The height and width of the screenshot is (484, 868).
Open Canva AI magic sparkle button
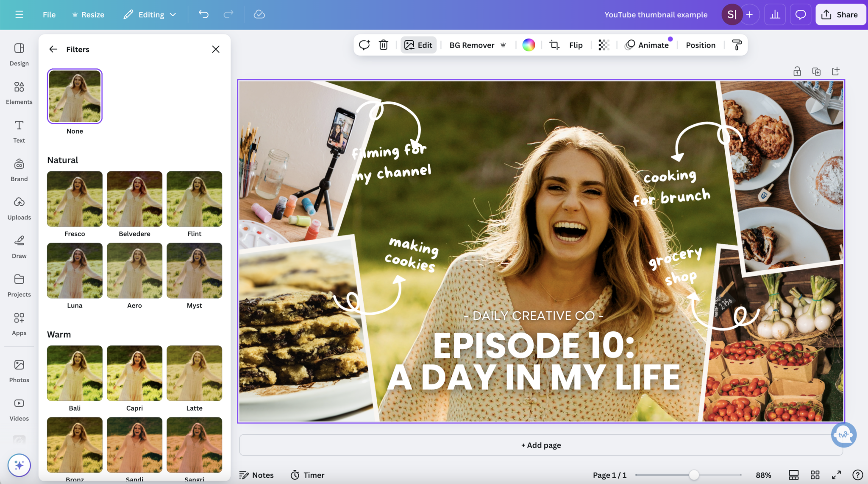click(x=19, y=465)
